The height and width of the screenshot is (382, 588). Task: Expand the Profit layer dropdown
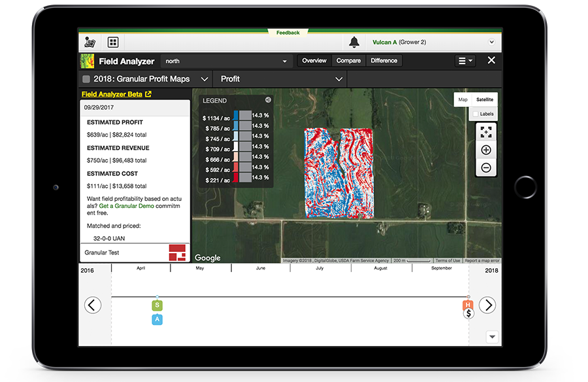coord(339,79)
